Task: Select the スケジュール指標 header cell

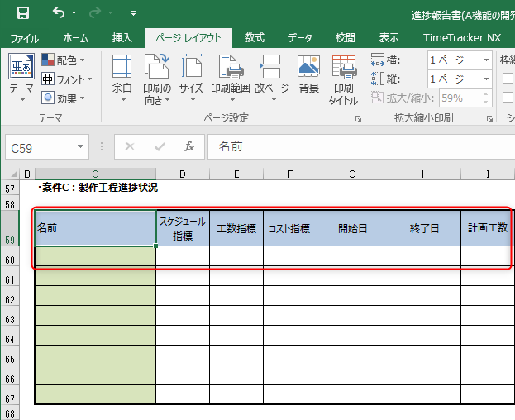Action: coord(182,228)
